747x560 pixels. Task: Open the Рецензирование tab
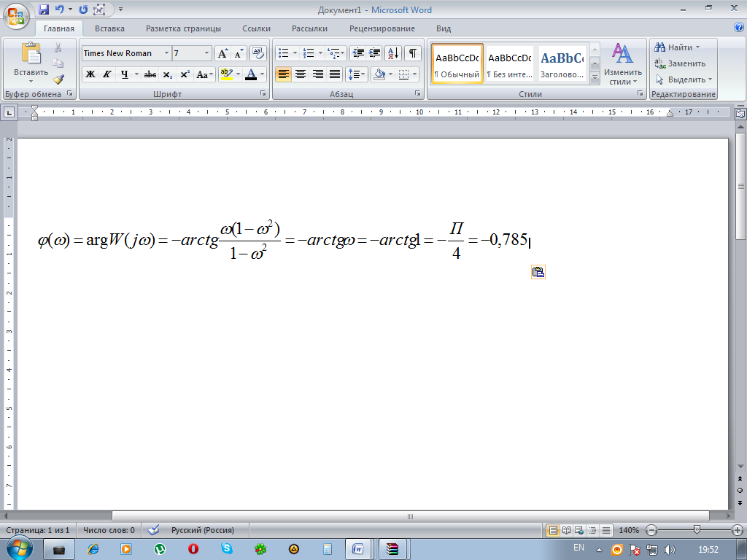[x=382, y=28]
